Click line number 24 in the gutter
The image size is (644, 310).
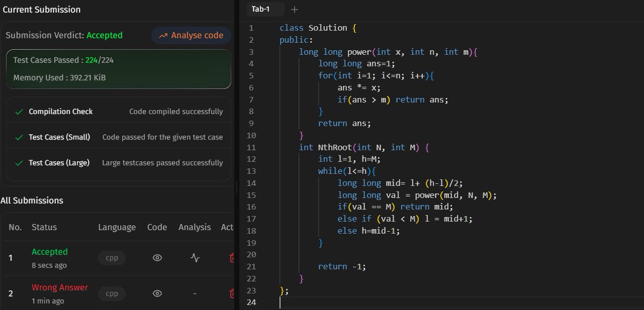(252, 302)
